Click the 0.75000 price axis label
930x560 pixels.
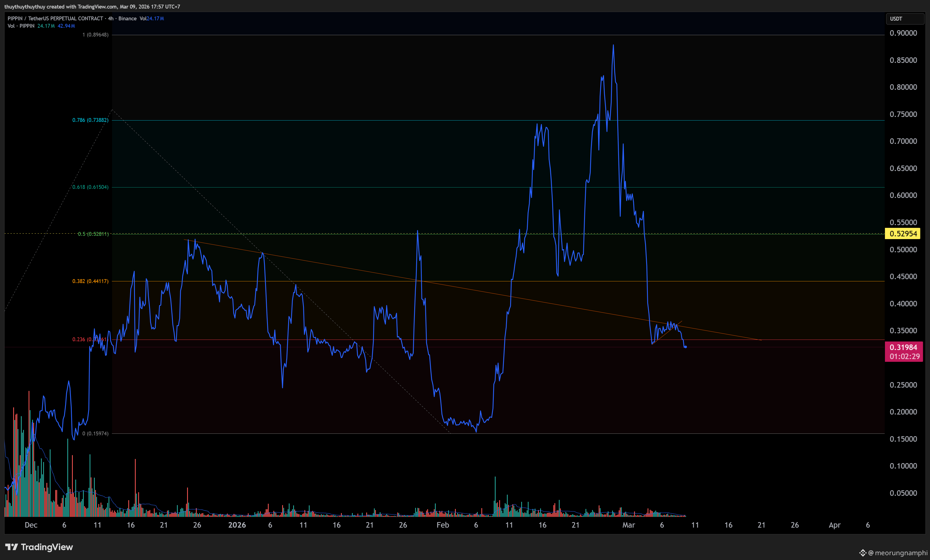[x=903, y=114]
